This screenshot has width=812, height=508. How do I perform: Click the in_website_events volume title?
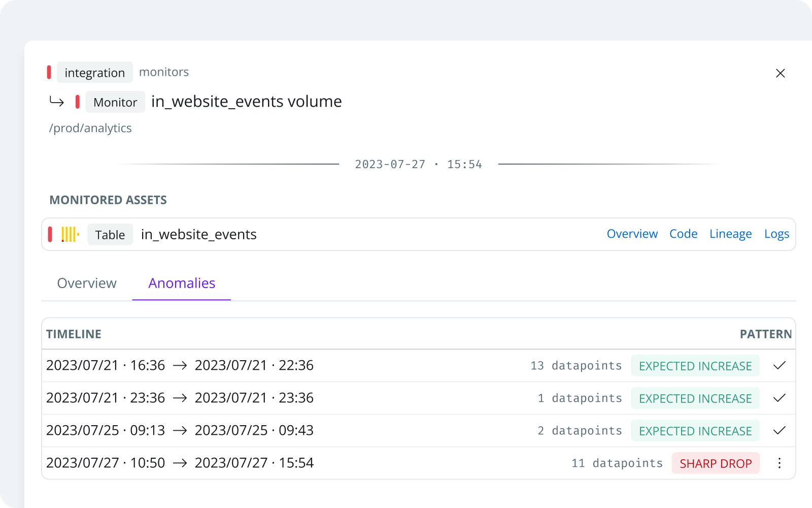(247, 102)
